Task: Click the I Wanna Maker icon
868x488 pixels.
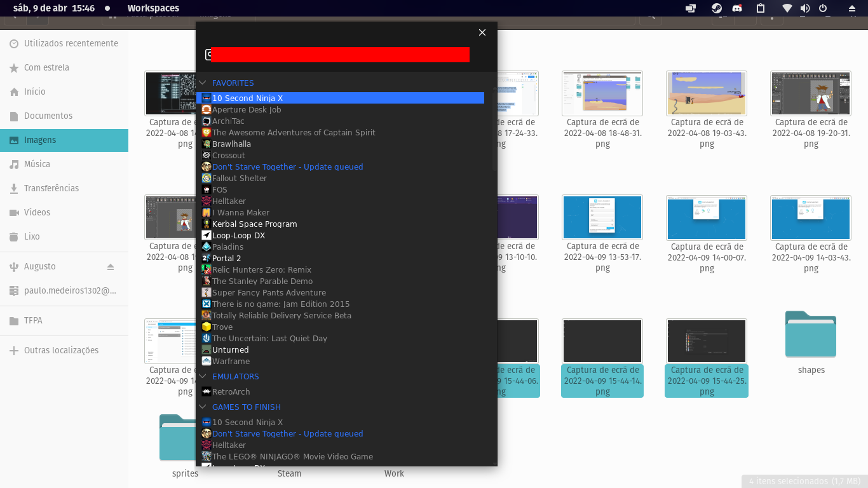Action: (x=207, y=212)
